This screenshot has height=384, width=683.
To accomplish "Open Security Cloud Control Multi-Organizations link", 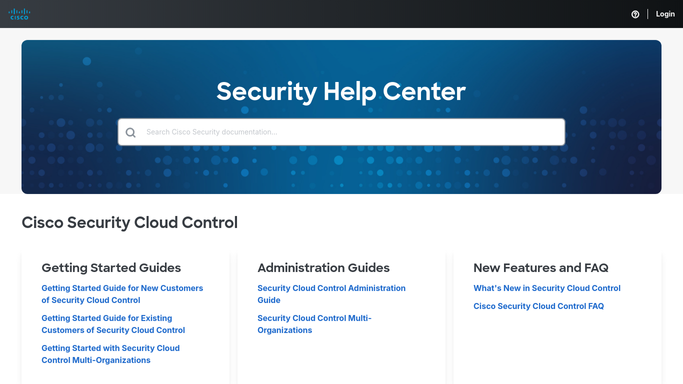I will 314,324.
